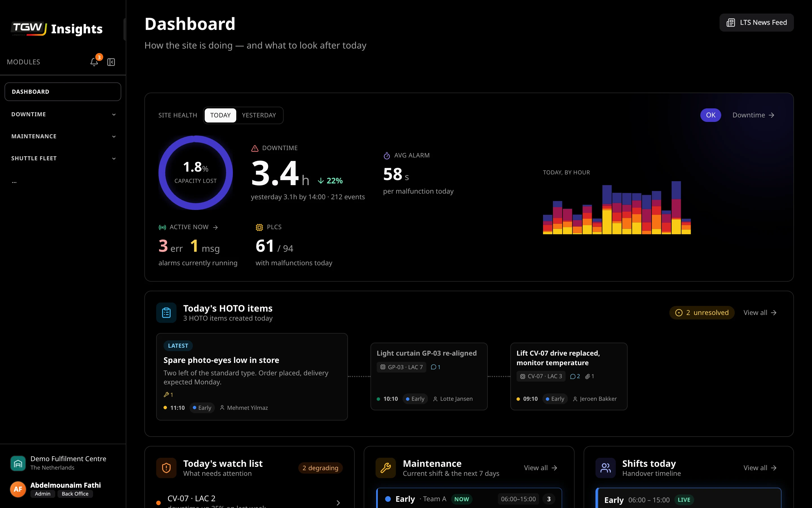The image size is (812, 508).
Task: Click the downtime warning triangle icon
Action: pyautogui.click(x=255, y=148)
